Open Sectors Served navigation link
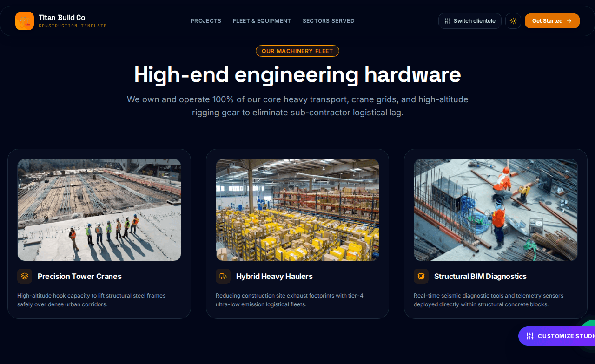The image size is (595, 364). click(329, 21)
